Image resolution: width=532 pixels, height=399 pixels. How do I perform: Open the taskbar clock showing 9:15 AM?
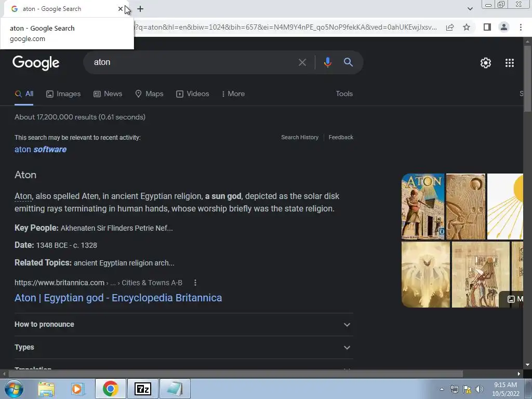(506, 389)
